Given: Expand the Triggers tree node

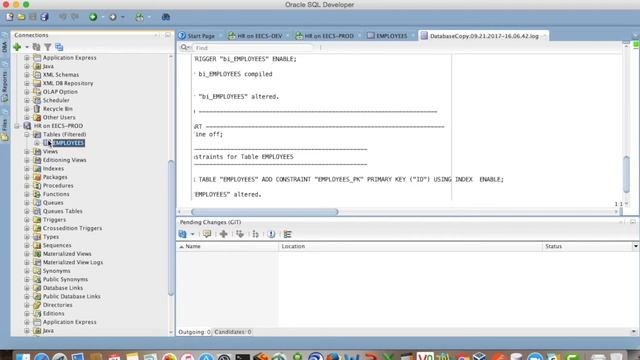Looking at the screenshot, I should tap(27, 220).
